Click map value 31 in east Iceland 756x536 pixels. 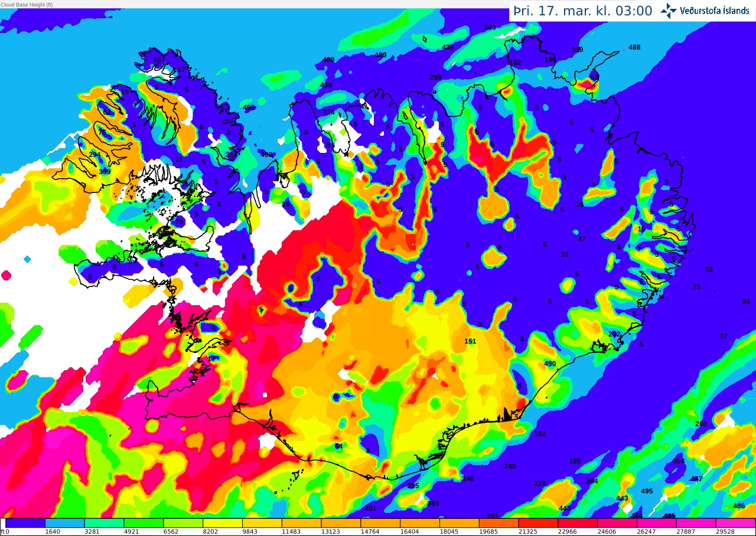tap(565, 254)
